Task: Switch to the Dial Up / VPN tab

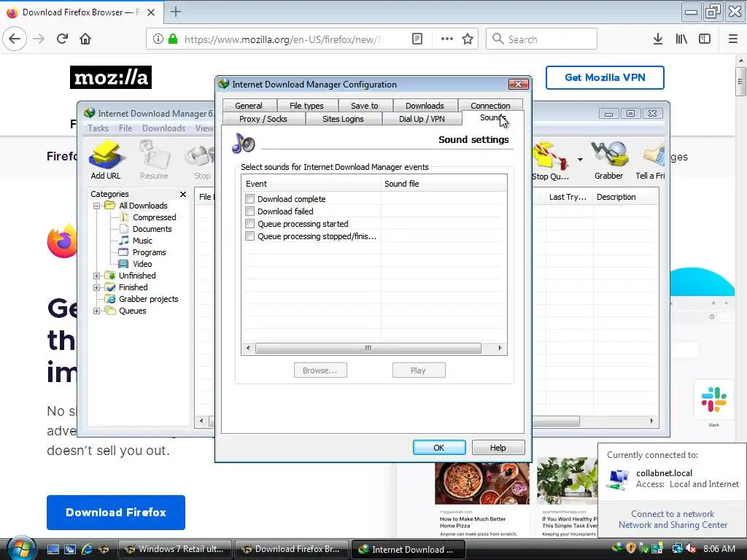Action: click(x=422, y=119)
